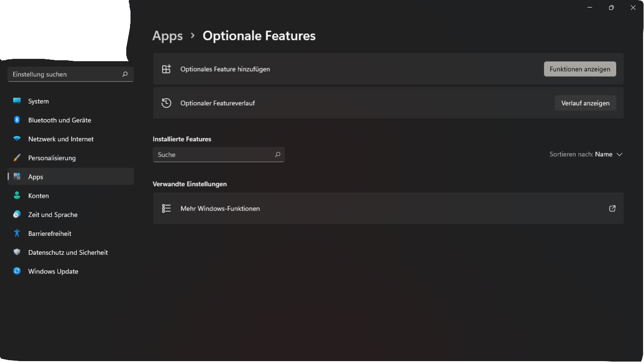Click the Personalisierung paintbrush icon
The width and height of the screenshot is (644, 363).
[17, 158]
